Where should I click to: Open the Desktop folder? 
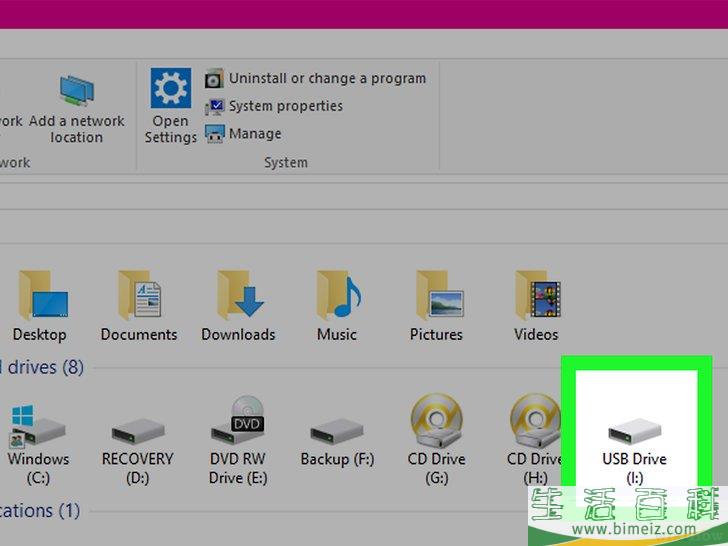click(40, 298)
